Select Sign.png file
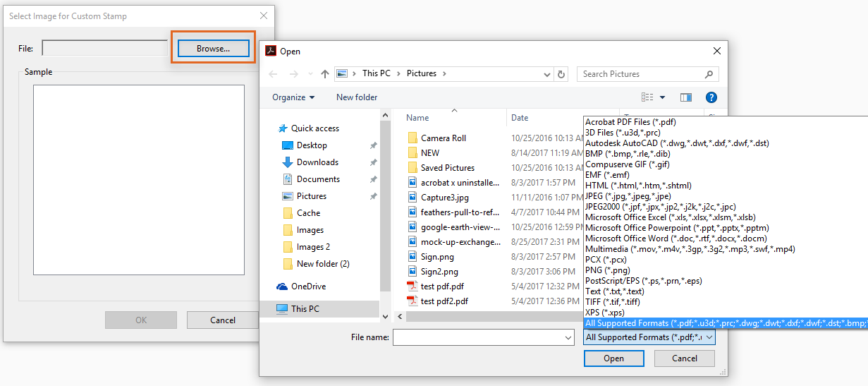 point(437,257)
